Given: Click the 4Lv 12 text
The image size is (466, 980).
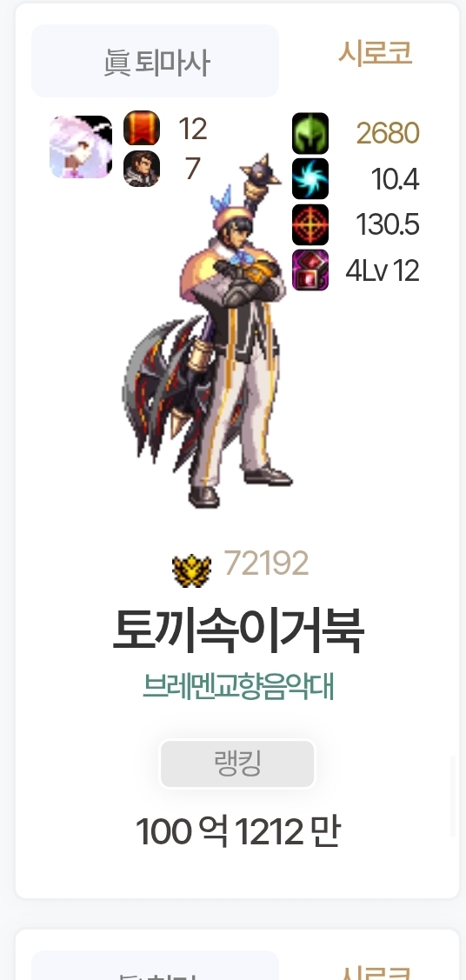Looking at the screenshot, I should [383, 270].
